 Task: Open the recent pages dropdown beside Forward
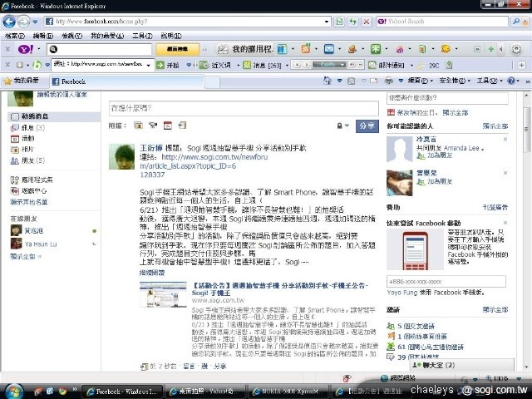pyautogui.click(x=35, y=22)
